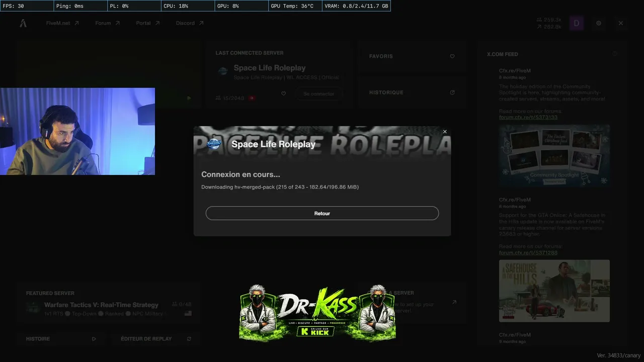Open the FiveM.net link

tap(62, 23)
